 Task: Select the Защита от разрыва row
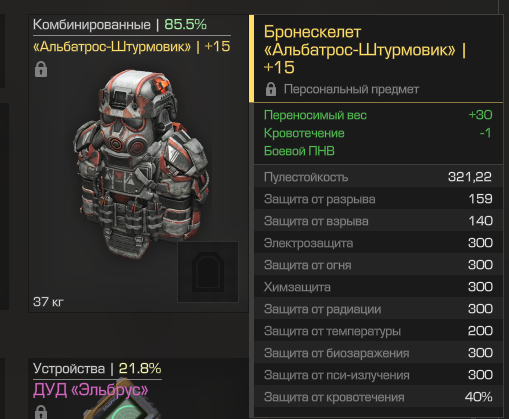[x=378, y=199]
